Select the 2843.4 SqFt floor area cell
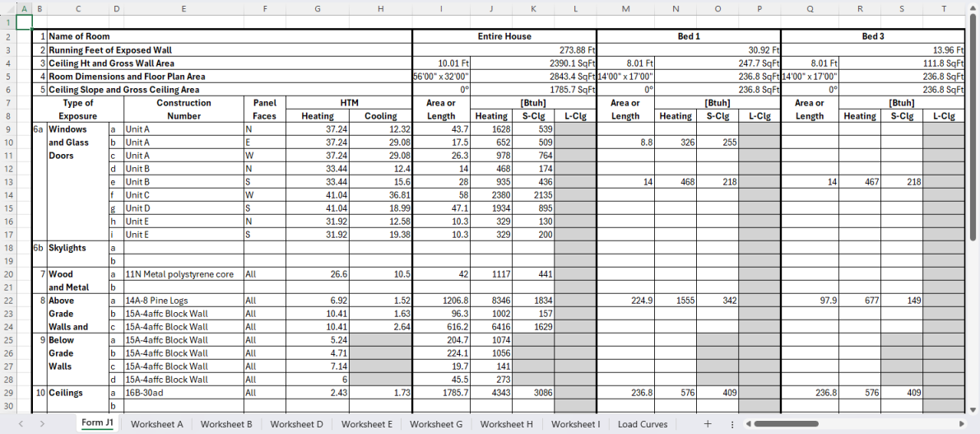The image size is (980, 434). coord(534,77)
